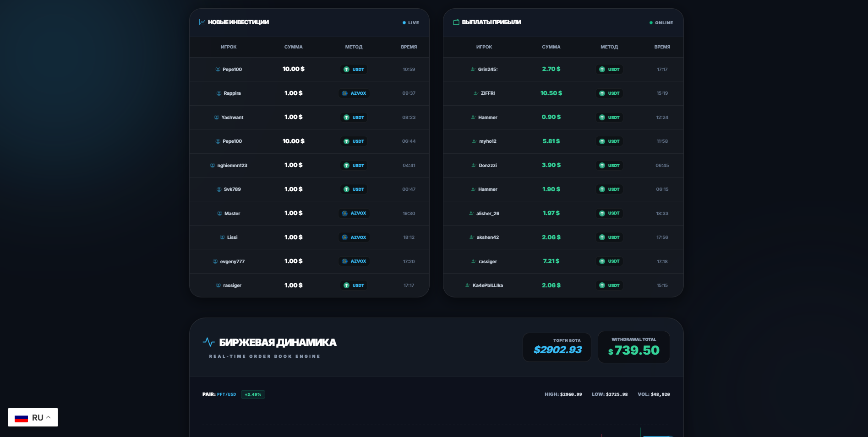Select player name rassiger in investments table
Viewport: 868px width, 437px height.
tap(232, 286)
